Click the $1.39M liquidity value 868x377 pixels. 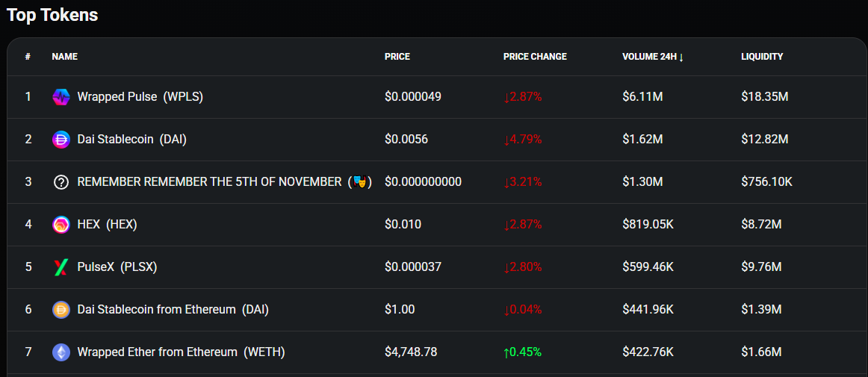coord(761,310)
